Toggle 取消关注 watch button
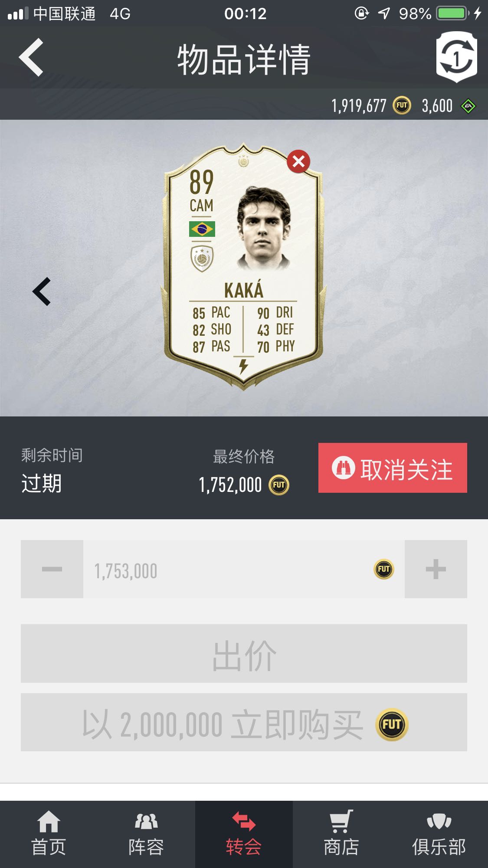The height and width of the screenshot is (868, 488). (393, 468)
